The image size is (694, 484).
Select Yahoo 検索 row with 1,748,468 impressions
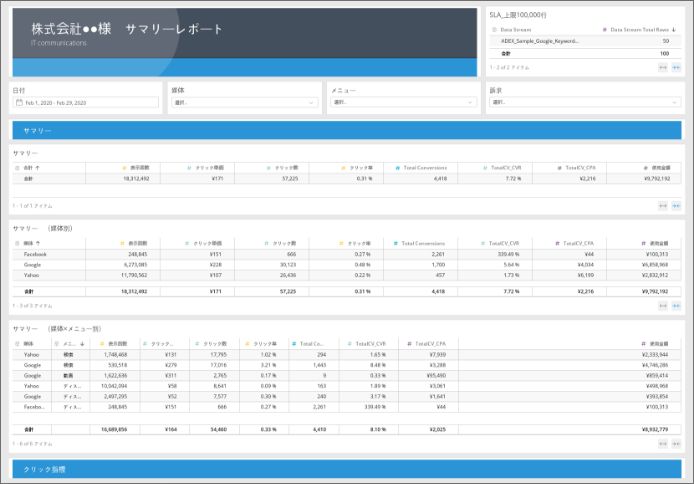click(x=347, y=355)
